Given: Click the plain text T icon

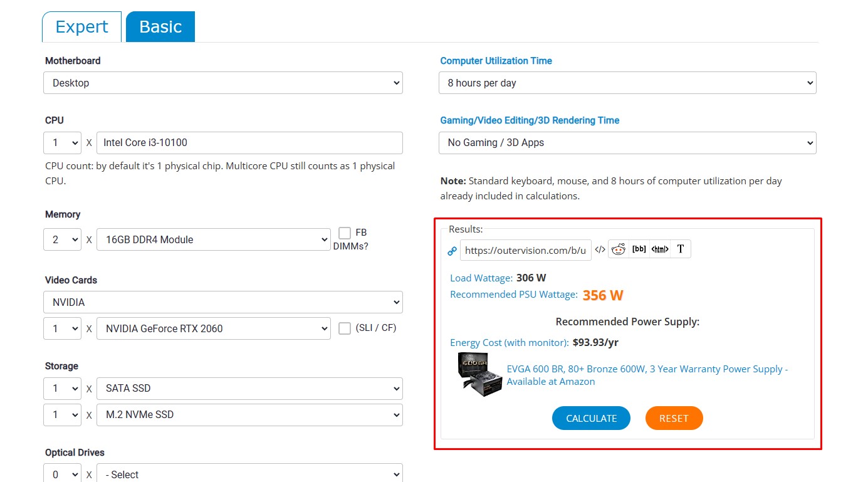Looking at the screenshot, I should [x=681, y=249].
